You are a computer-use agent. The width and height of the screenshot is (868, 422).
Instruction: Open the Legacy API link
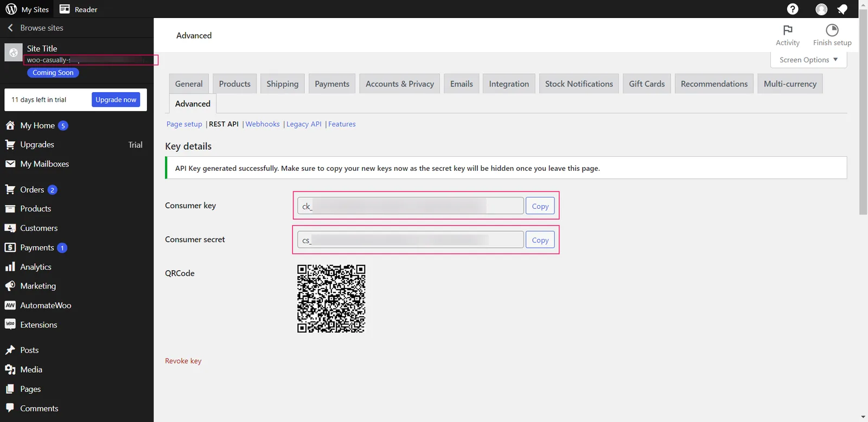tap(304, 124)
